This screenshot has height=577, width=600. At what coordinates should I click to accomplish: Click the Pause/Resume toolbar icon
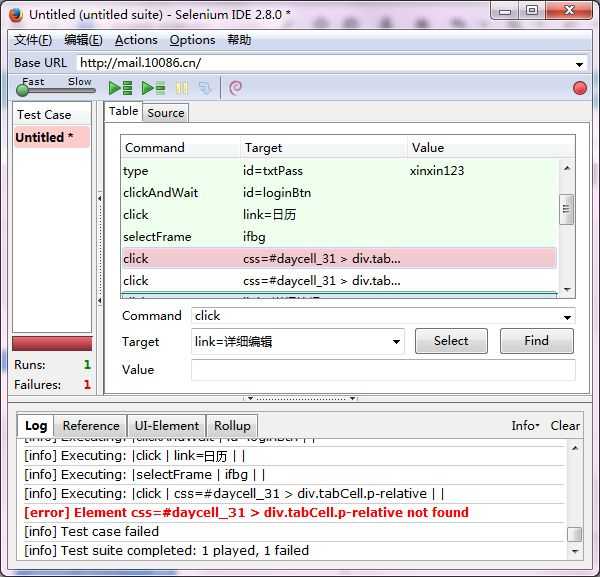[x=182, y=88]
